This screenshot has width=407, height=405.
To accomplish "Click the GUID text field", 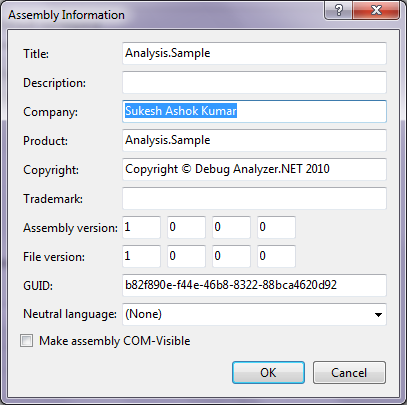I will [254, 285].
